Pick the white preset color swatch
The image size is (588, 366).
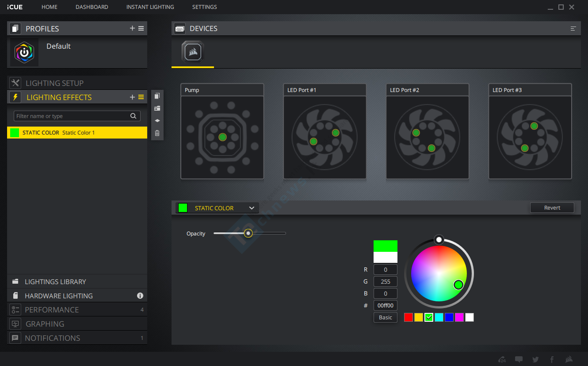[470, 317]
